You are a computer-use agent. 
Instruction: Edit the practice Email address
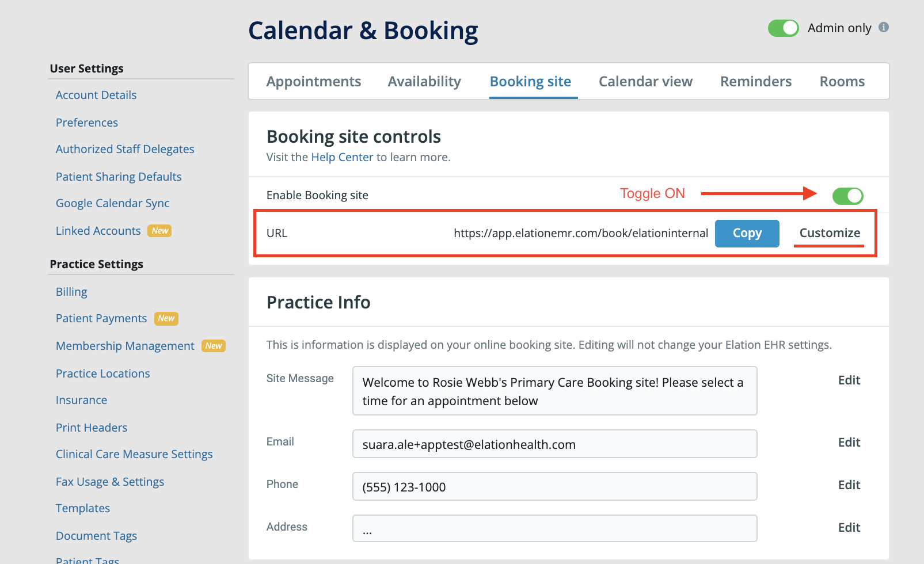849,442
